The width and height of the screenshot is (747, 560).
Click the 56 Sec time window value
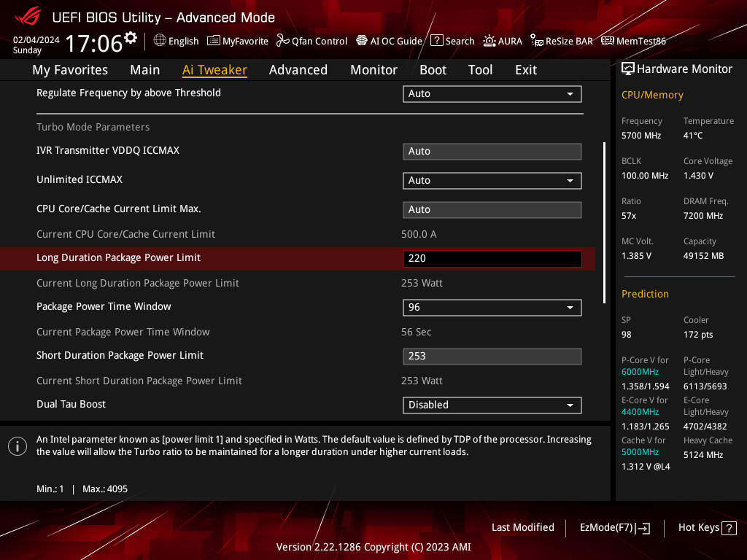tap(417, 332)
